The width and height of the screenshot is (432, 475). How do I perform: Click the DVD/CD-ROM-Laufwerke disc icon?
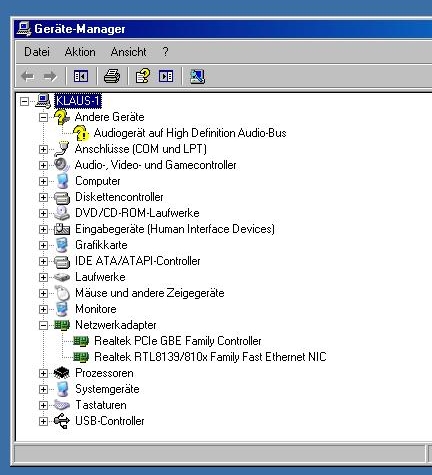pos(62,213)
